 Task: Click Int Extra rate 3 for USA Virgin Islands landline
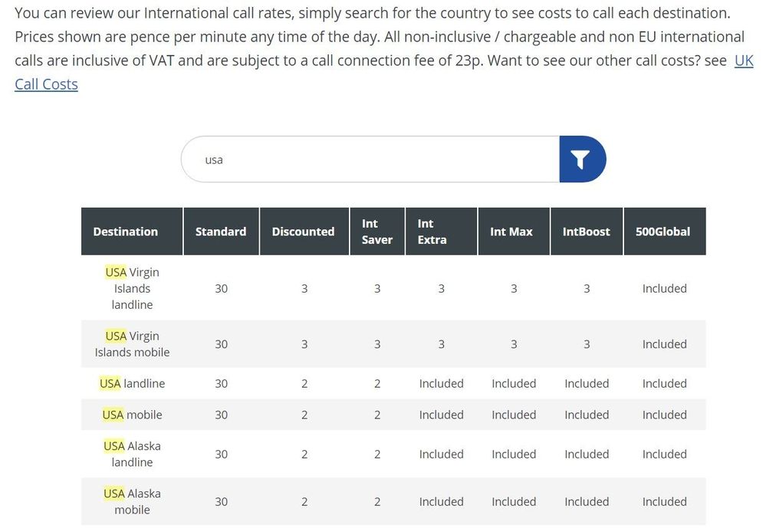click(441, 289)
